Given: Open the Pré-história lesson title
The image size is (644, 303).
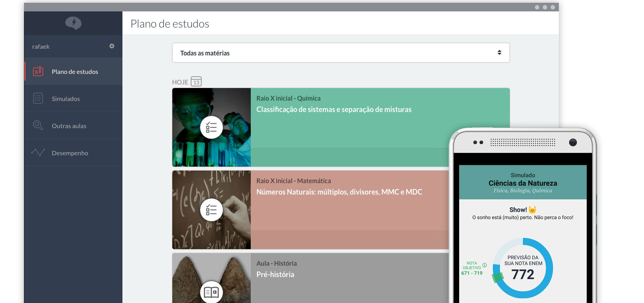Looking at the screenshot, I should (x=275, y=274).
